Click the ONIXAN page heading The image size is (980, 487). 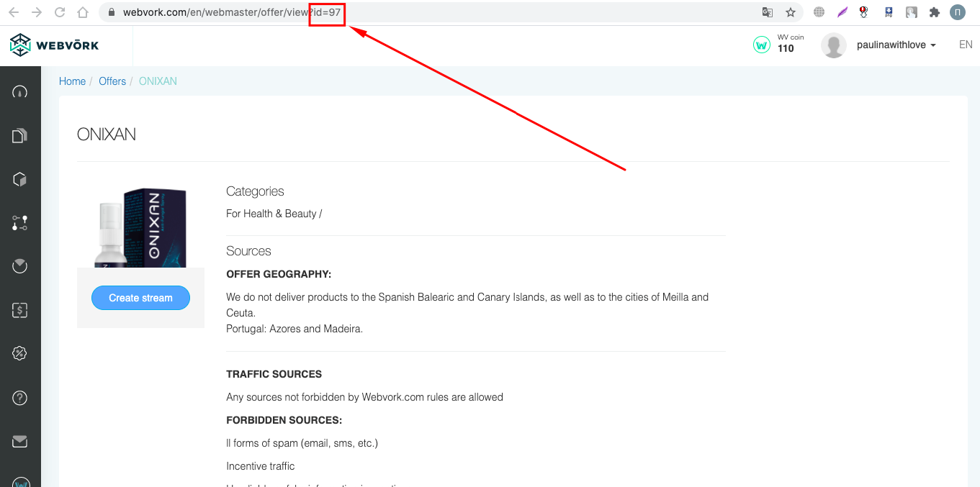107,135
